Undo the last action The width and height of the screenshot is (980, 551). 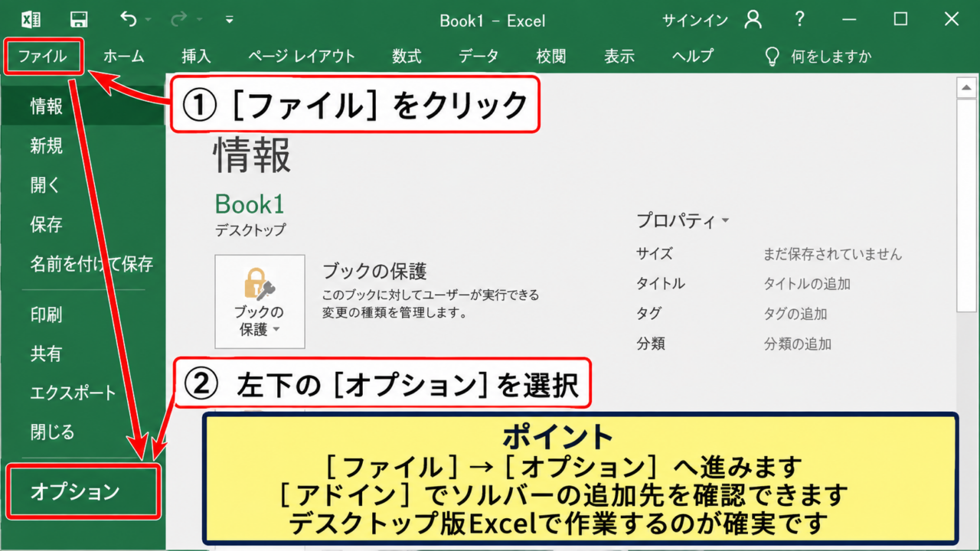pos(128,19)
